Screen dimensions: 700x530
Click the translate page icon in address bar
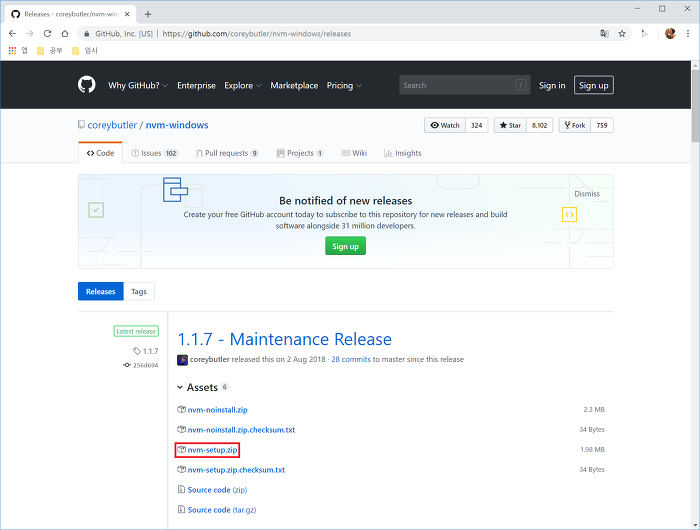coord(604,33)
